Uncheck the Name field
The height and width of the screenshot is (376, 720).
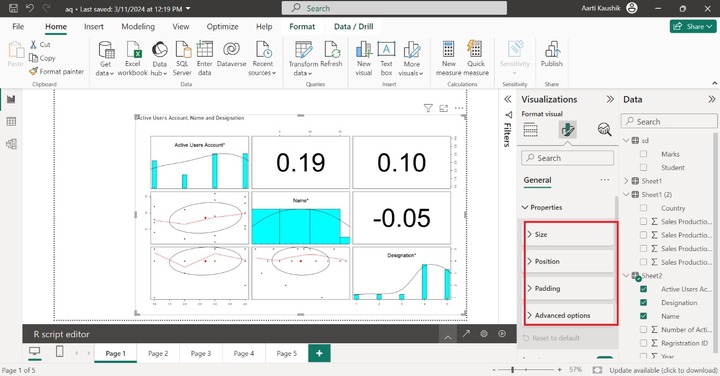643,316
